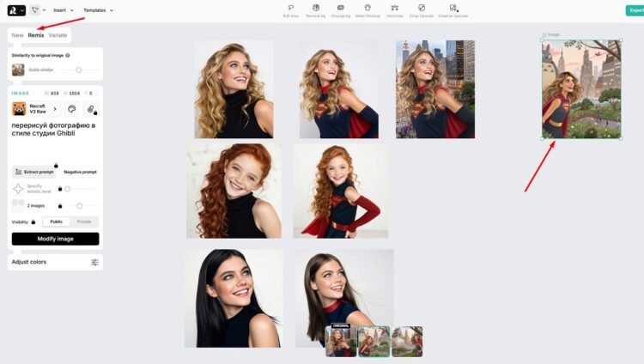Click the Export button
644x364 pixels.
[635, 10]
